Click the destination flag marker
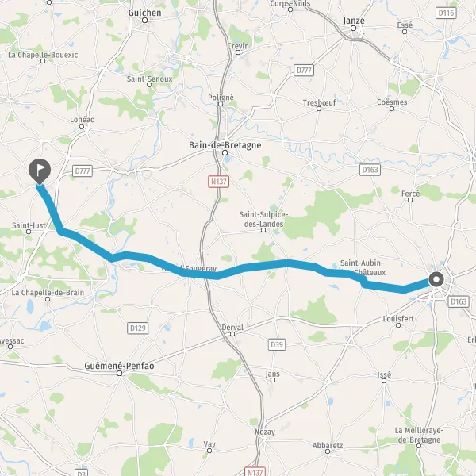Screen dimensions: 476x476 point(40,171)
